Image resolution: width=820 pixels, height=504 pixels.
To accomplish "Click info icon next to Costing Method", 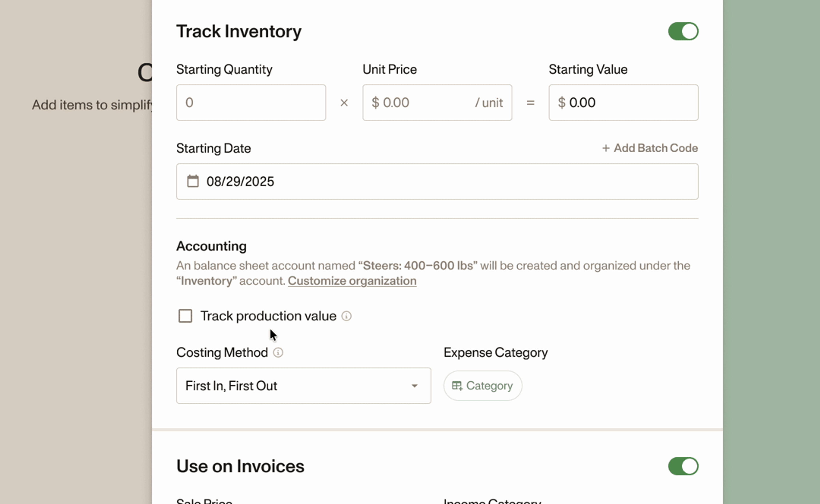I will tap(278, 352).
